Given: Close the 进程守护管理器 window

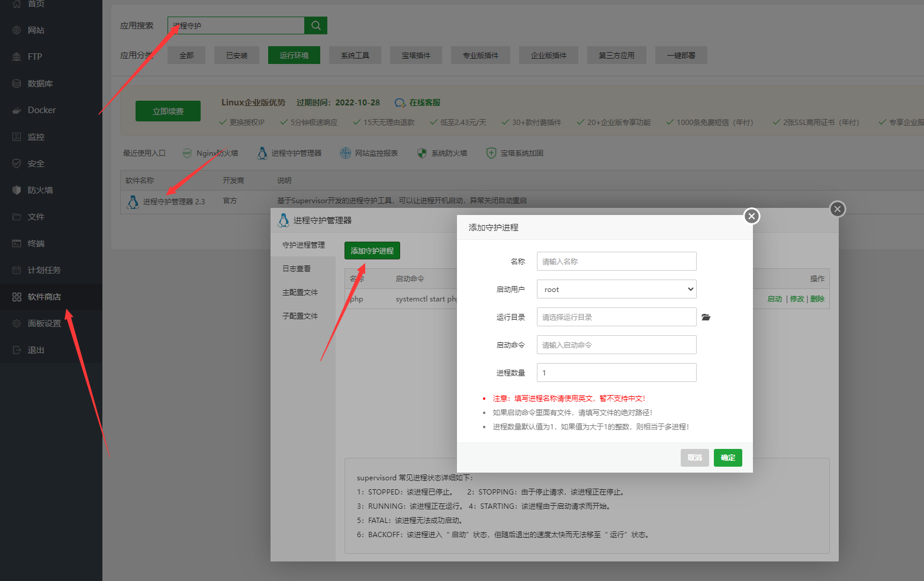Looking at the screenshot, I should tap(837, 209).
